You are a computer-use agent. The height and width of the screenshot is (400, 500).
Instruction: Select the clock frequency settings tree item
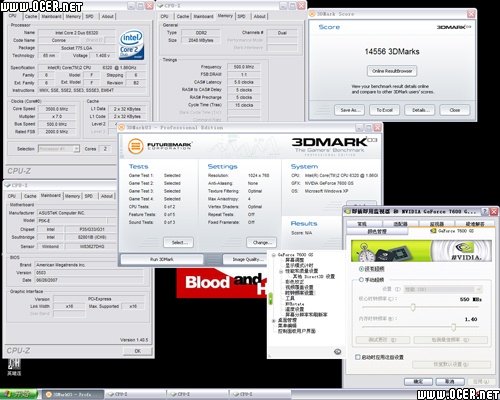pyautogui.click(x=300, y=293)
